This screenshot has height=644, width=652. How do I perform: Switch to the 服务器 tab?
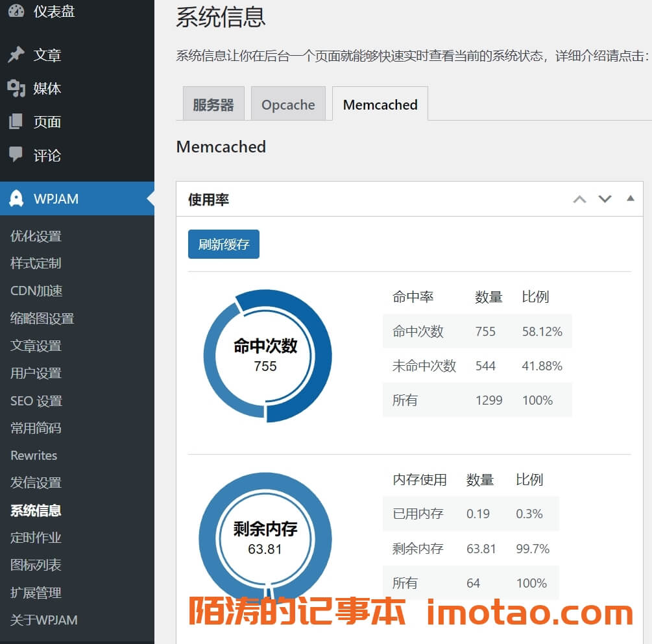pyautogui.click(x=213, y=104)
